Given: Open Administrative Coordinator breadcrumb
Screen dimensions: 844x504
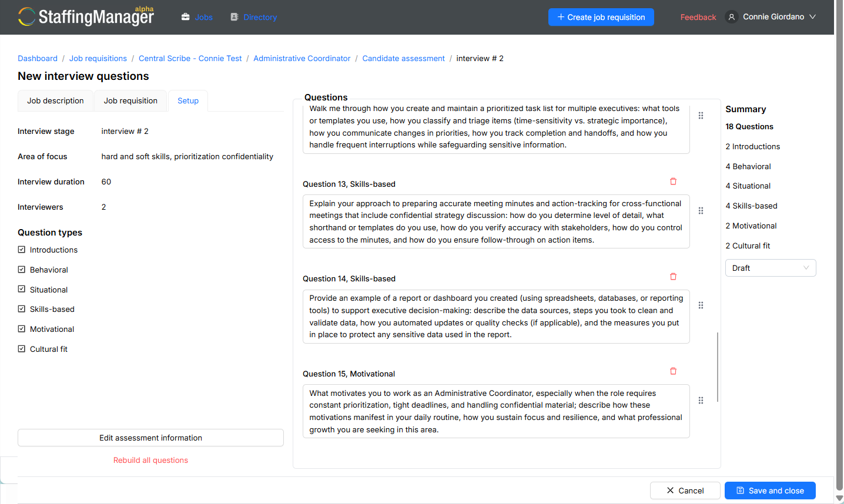Looking at the screenshot, I should pyautogui.click(x=302, y=58).
